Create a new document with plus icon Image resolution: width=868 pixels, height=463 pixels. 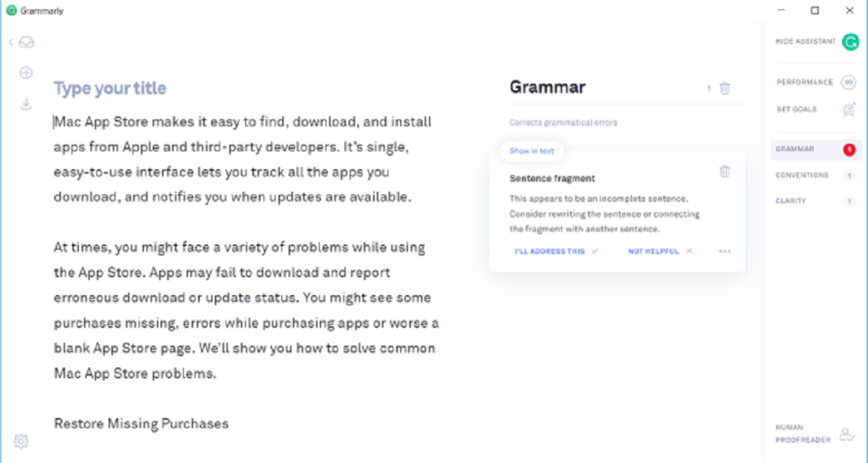(x=26, y=73)
